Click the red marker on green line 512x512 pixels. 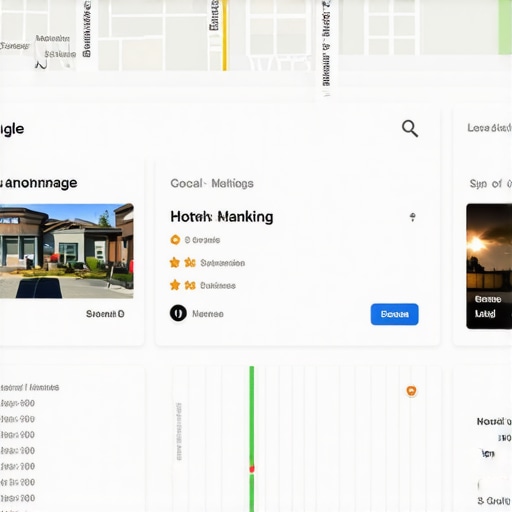click(252, 469)
